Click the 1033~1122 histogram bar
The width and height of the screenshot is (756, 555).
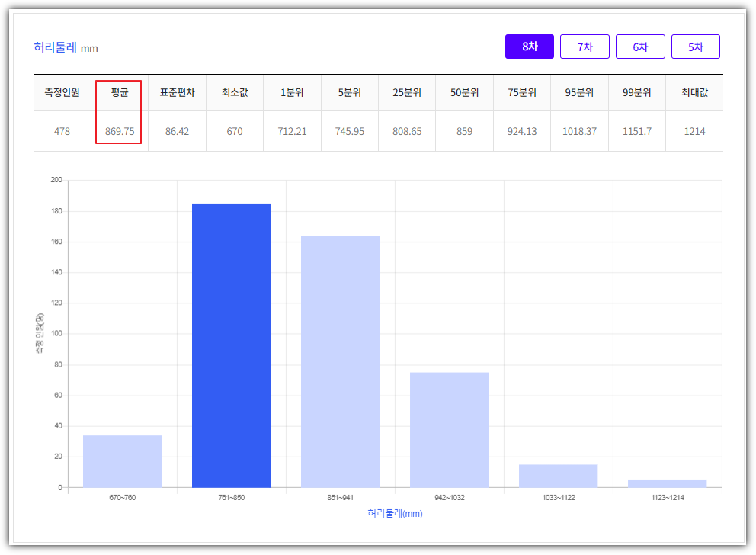click(x=559, y=476)
